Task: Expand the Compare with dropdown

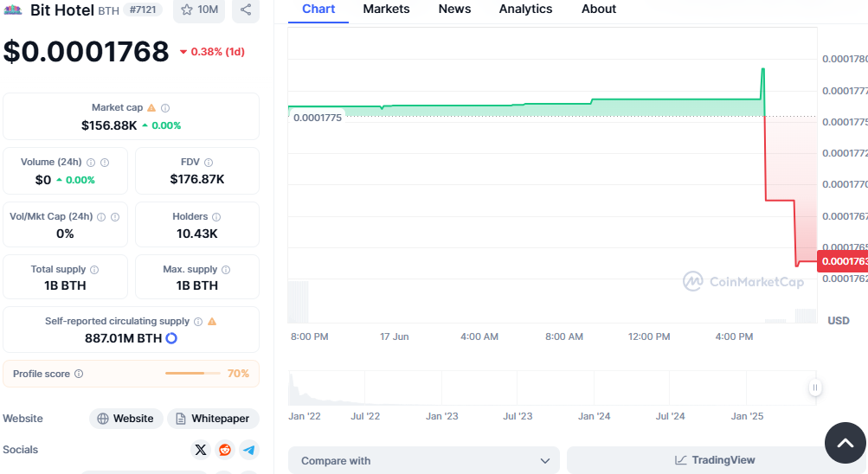Action: pos(424,461)
